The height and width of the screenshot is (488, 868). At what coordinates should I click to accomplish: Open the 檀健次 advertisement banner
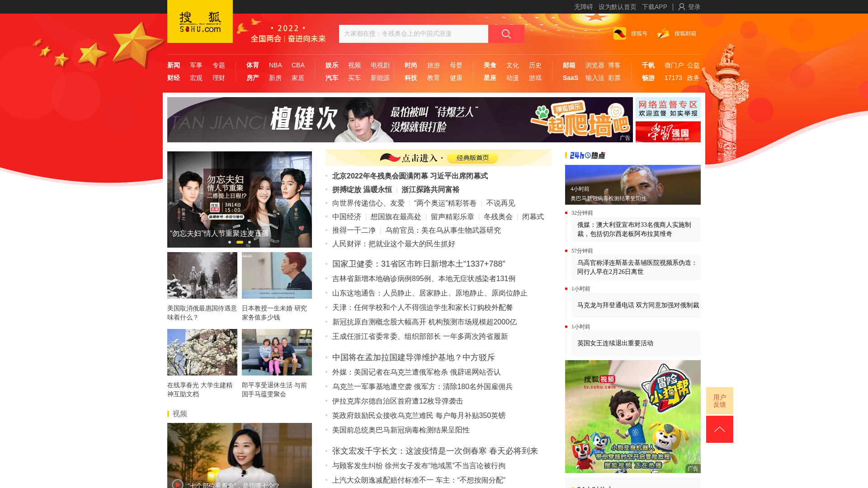tap(400, 120)
